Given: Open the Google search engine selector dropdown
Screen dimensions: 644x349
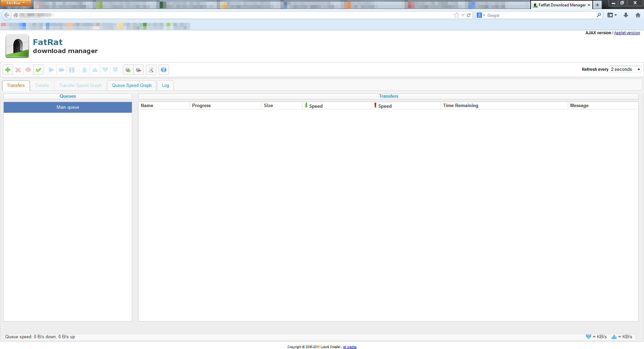Looking at the screenshot, I should [481, 15].
